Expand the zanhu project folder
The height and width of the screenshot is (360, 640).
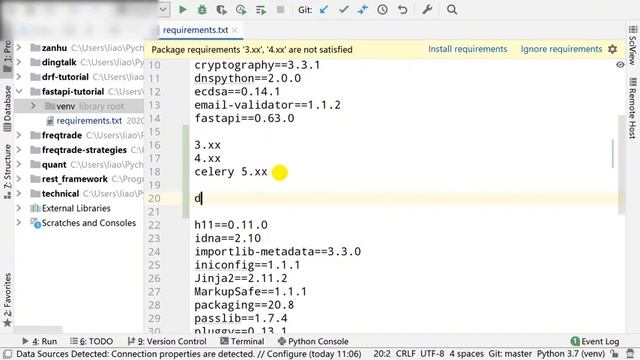tap(19, 48)
